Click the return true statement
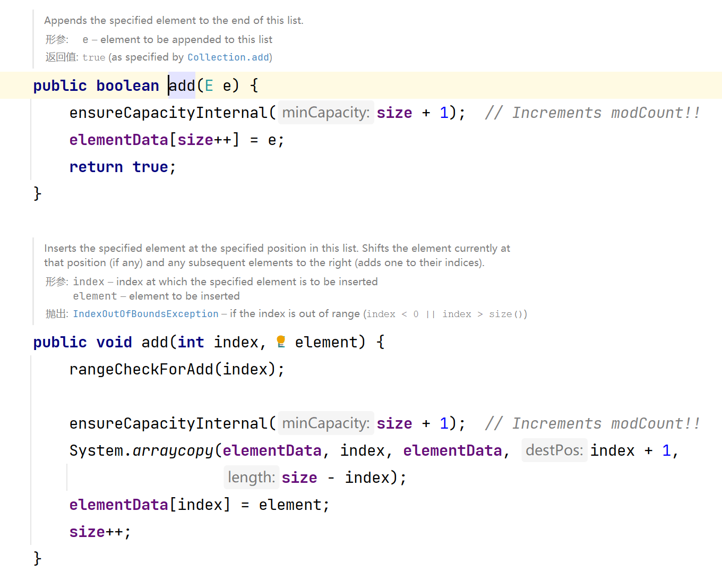 point(123,167)
